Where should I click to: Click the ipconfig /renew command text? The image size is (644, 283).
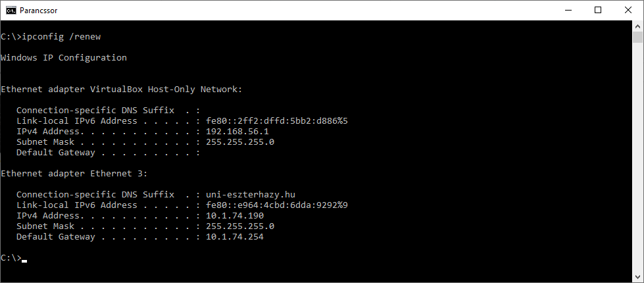point(61,37)
